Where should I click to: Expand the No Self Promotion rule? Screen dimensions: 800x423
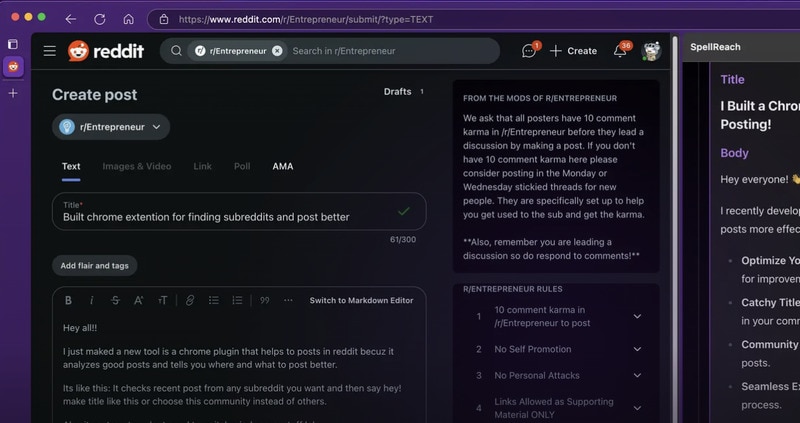click(x=637, y=349)
